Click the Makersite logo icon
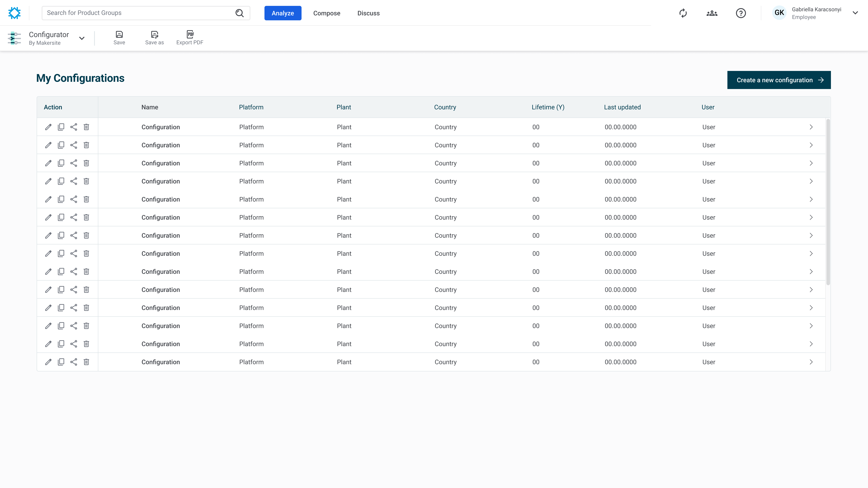The width and height of the screenshot is (868, 488). click(x=14, y=13)
